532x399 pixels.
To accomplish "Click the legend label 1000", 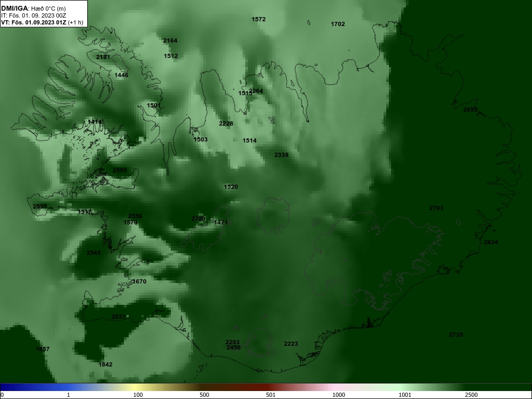I will tap(338, 395).
